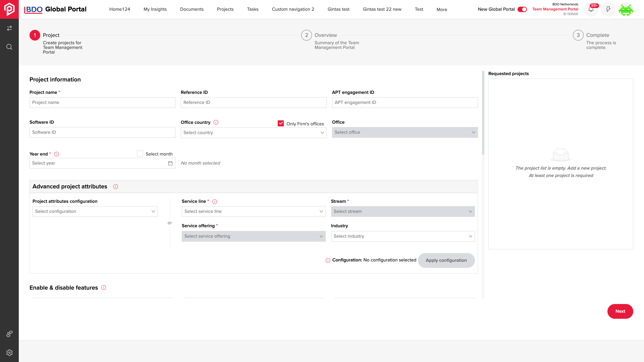
Task: Click the lightning bolt quick actions icon
Action: pos(608,10)
